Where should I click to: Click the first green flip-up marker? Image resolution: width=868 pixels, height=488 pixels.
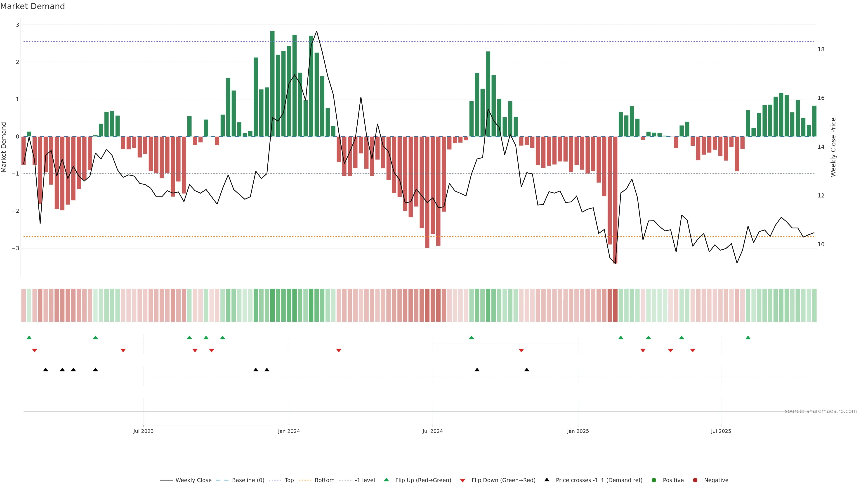point(29,338)
